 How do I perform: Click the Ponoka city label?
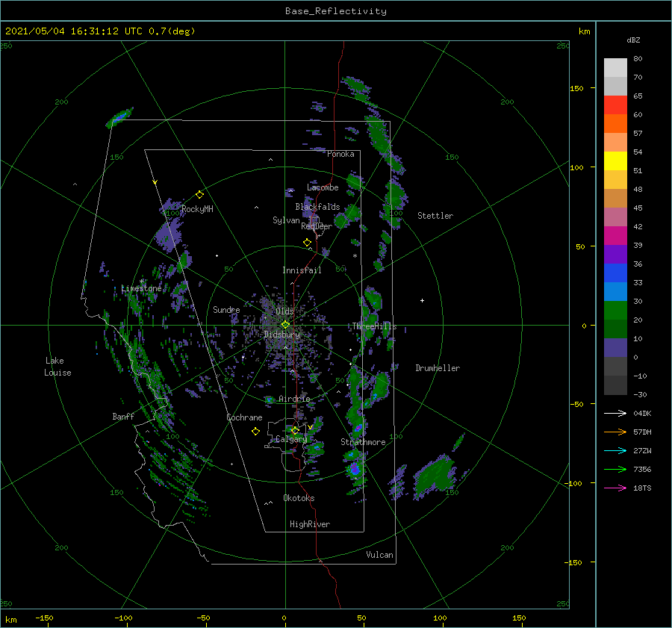340,154
